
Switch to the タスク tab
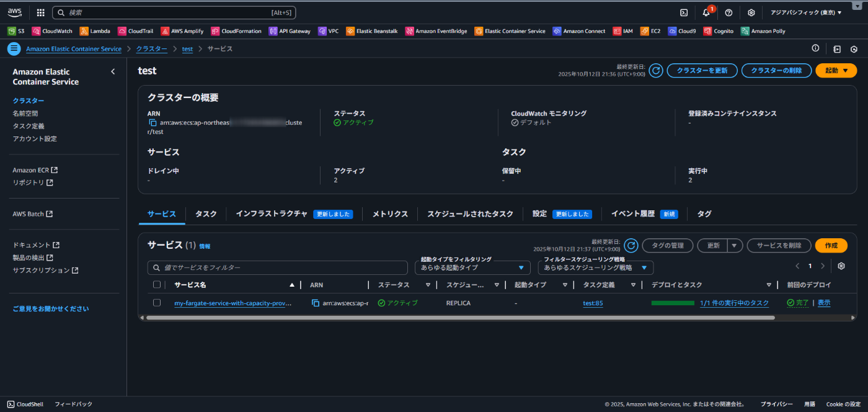206,213
